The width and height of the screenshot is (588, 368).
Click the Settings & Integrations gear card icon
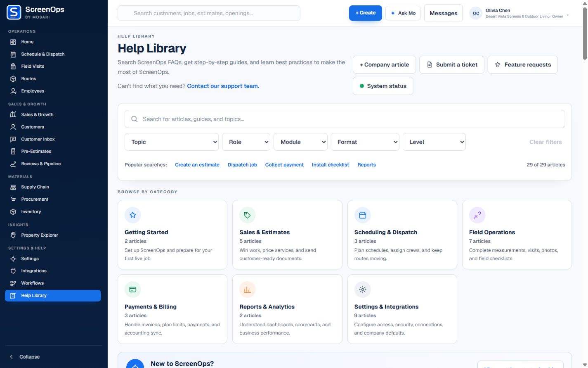click(363, 290)
